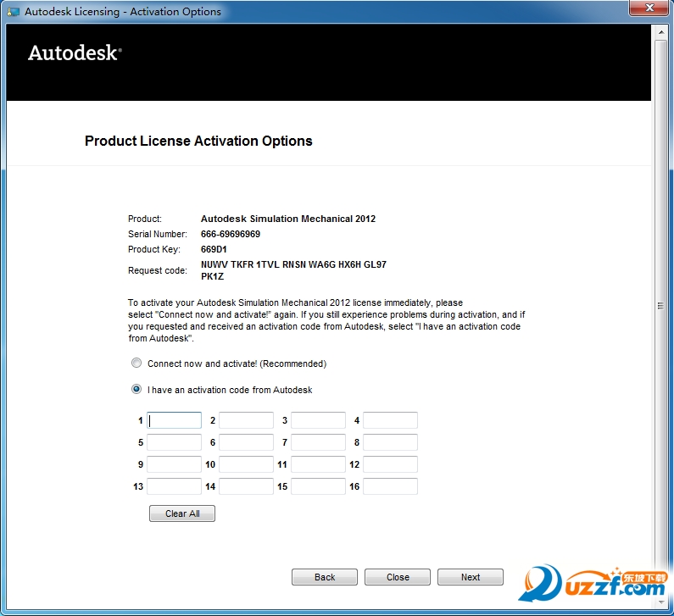Click activation code field 9
Screen dimensions: 674x616
pos(174,464)
